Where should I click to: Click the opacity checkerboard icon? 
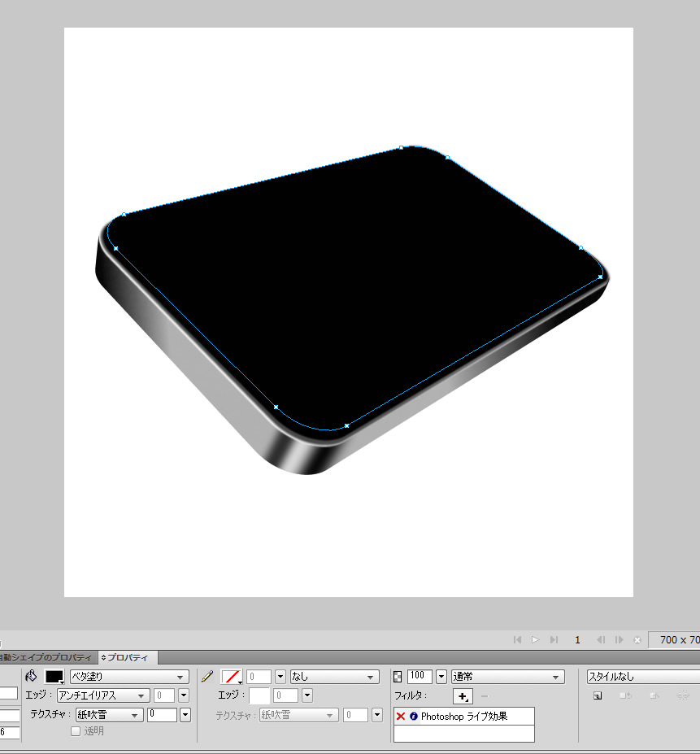[x=398, y=676]
